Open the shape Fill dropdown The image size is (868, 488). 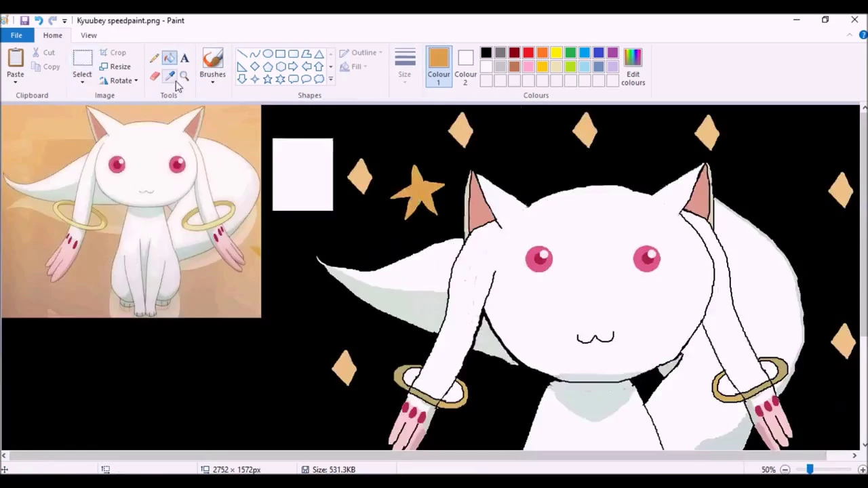point(353,66)
